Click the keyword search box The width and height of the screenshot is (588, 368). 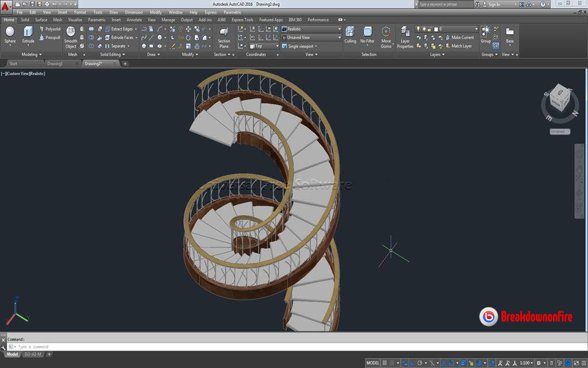[446, 4]
